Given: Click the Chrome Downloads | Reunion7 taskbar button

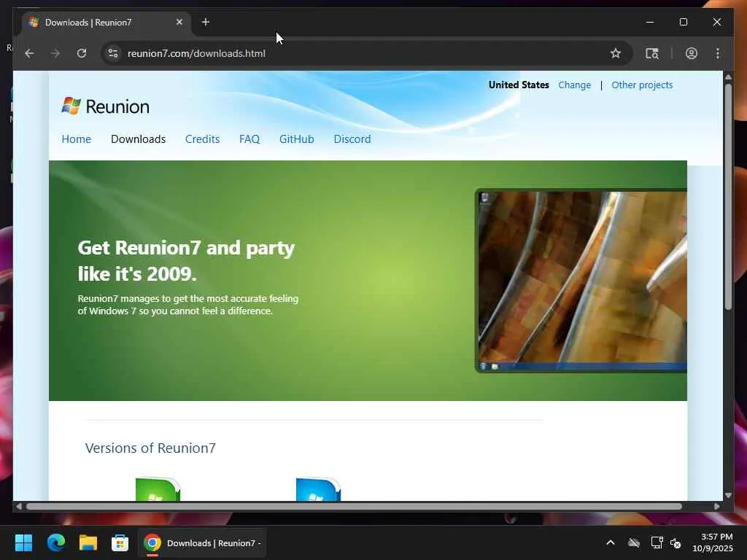Looking at the screenshot, I should tap(202, 542).
